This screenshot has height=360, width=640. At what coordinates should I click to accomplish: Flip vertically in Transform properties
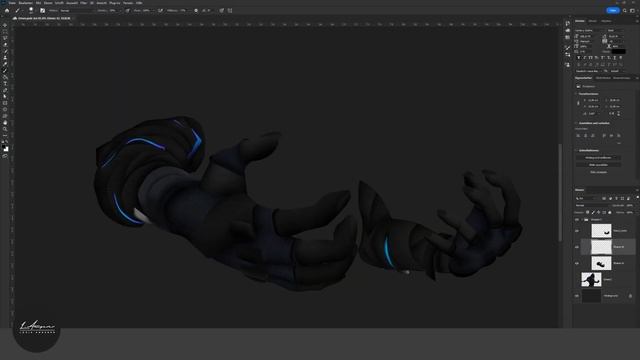tap(619, 113)
